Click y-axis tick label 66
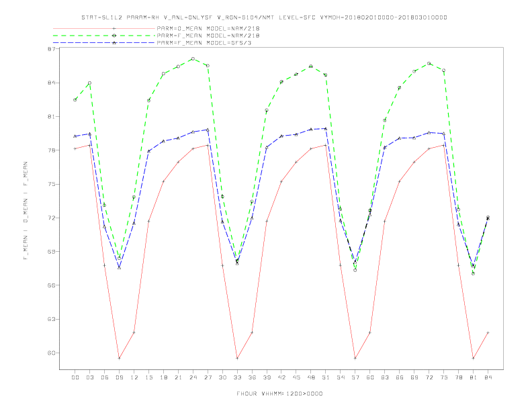Screen dimensions: 532x411 click(51, 285)
